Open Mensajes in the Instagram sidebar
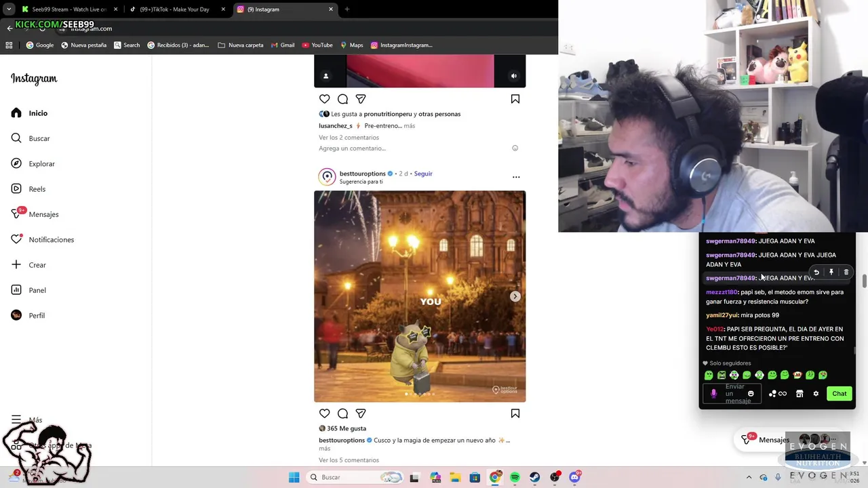Screen dimensions: 868x488 pyautogui.click(x=35, y=214)
